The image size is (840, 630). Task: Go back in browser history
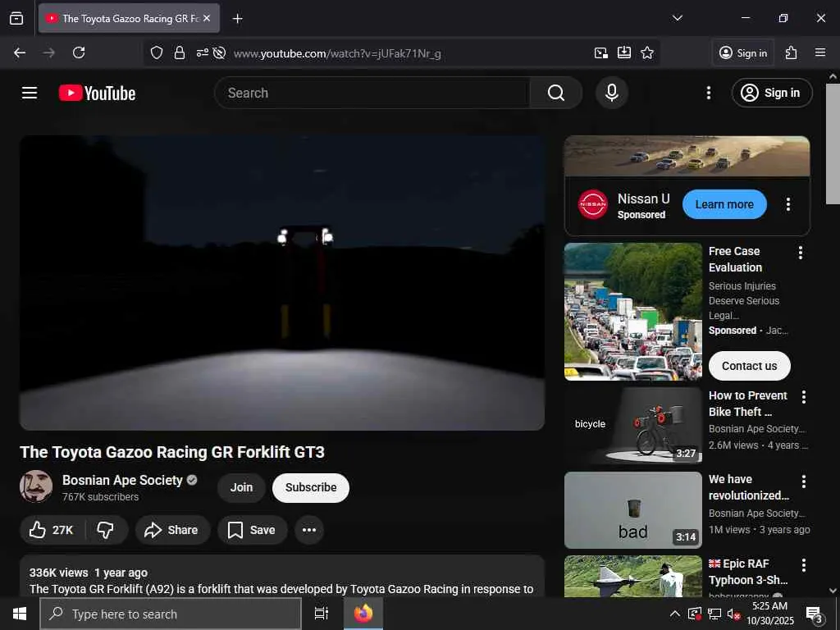(20, 52)
